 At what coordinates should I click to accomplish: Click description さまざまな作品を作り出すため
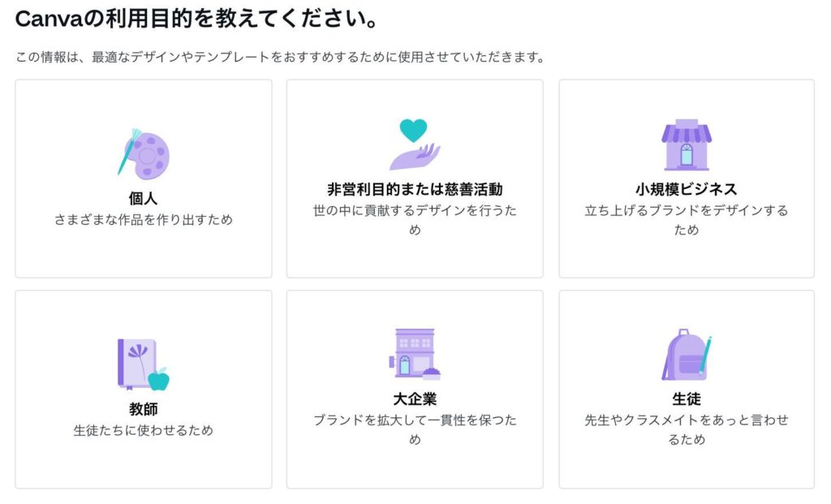click(144, 219)
